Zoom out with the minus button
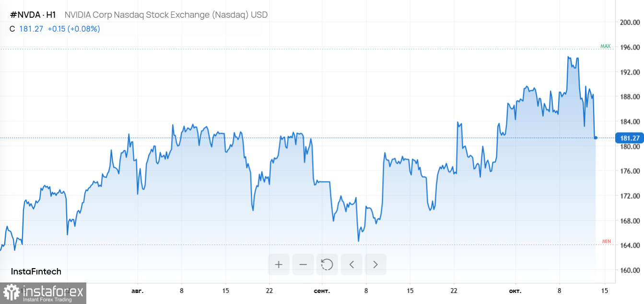644x304 pixels. tap(303, 264)
